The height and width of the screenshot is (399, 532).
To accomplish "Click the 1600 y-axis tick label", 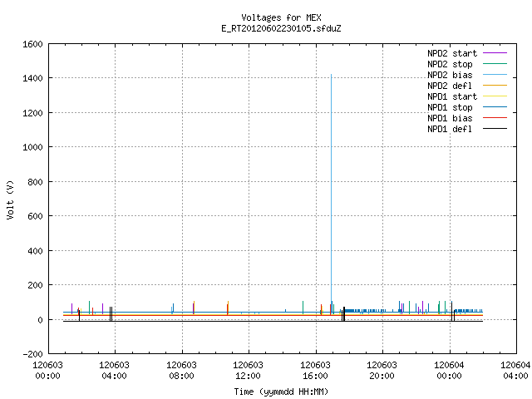I will [32, 44].
